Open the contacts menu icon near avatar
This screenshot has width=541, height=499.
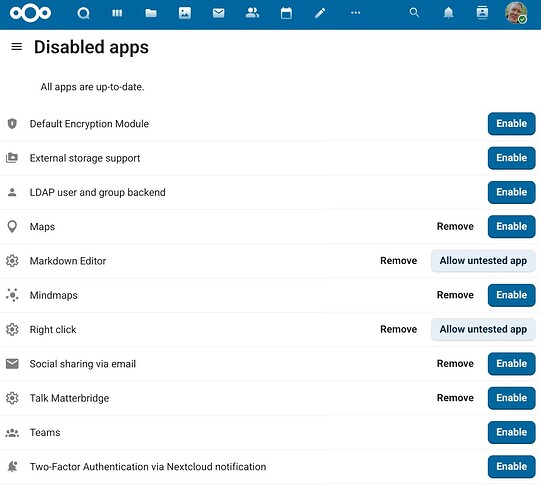pyautogui.click(x=482, y=13)
